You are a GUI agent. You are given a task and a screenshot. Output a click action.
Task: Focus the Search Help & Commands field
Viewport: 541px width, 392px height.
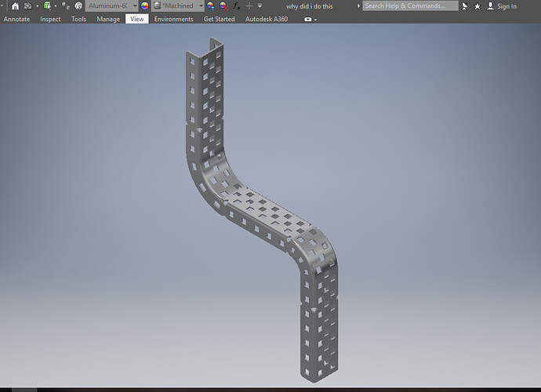tap(410, 5)
